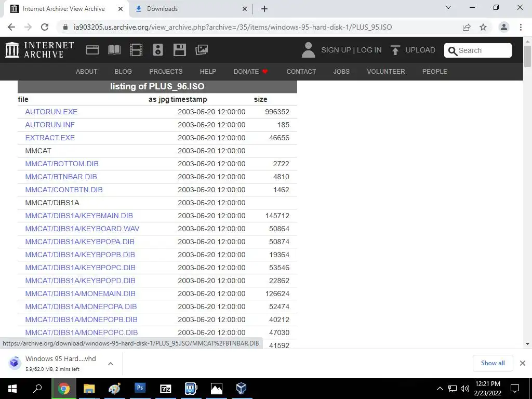Screen dimensions: 532x399
Task: Click the UPLOAD link text
Action: coord(420,50)
